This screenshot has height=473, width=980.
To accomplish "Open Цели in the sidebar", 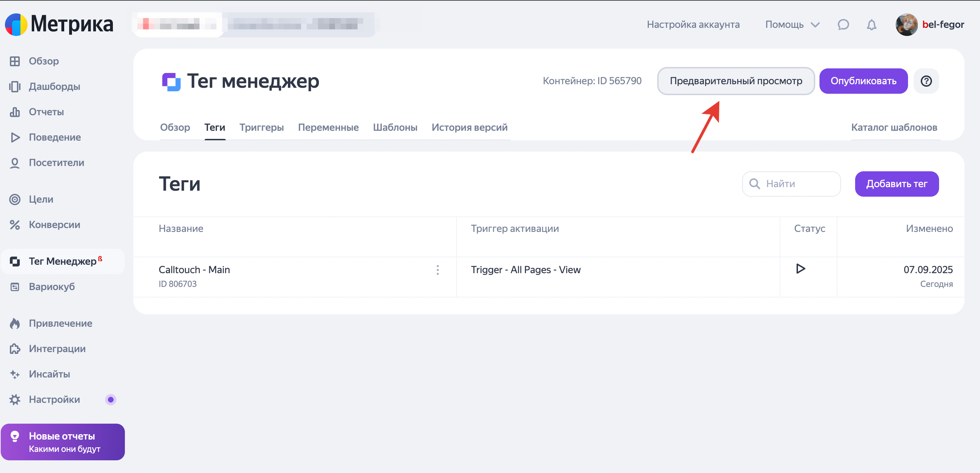I will pyautogui.click(x=41, y=199).
